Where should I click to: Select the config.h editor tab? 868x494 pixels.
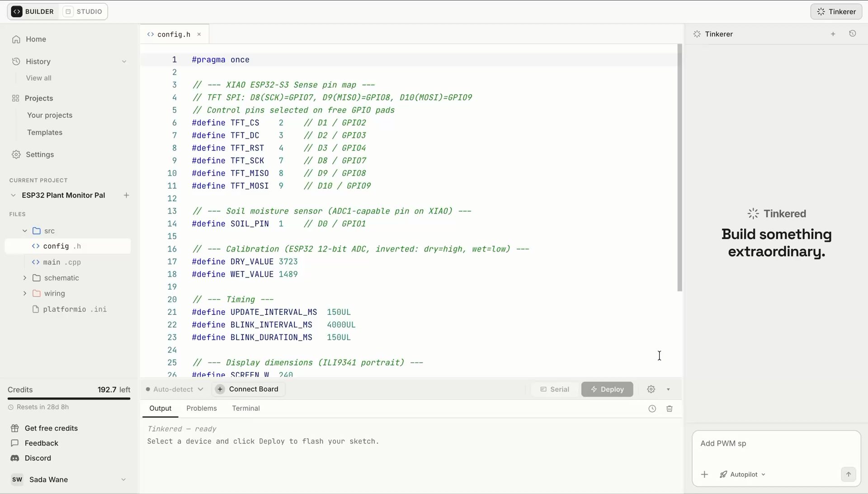174,34
